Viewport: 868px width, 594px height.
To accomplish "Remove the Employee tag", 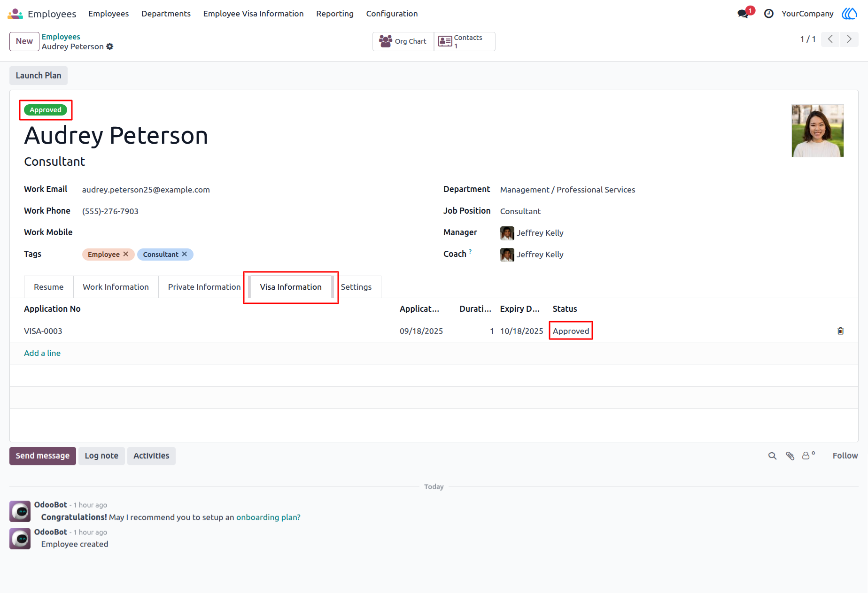I will pyautogui.click(x=125, y=254).
